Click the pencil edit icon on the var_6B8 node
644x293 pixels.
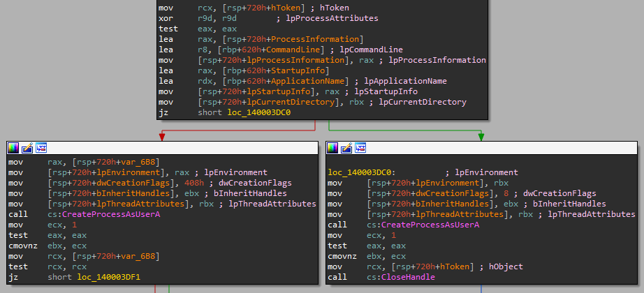pos(27,148)
